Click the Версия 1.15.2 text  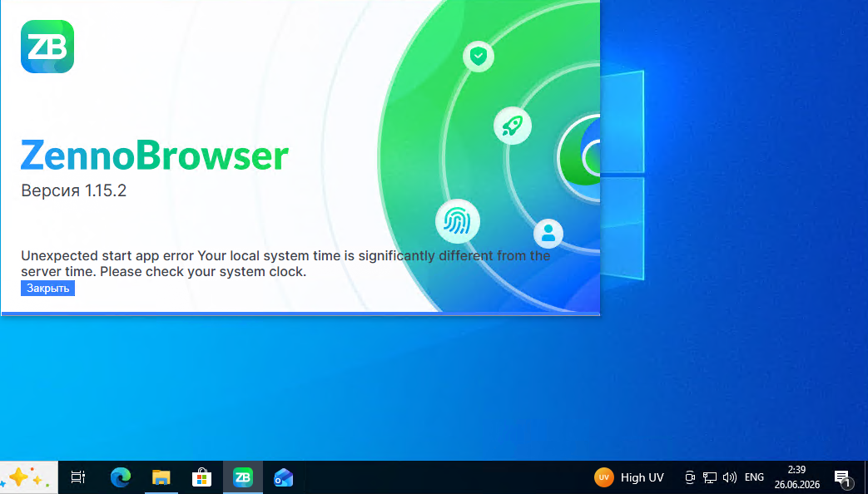(x=73, y=190)
